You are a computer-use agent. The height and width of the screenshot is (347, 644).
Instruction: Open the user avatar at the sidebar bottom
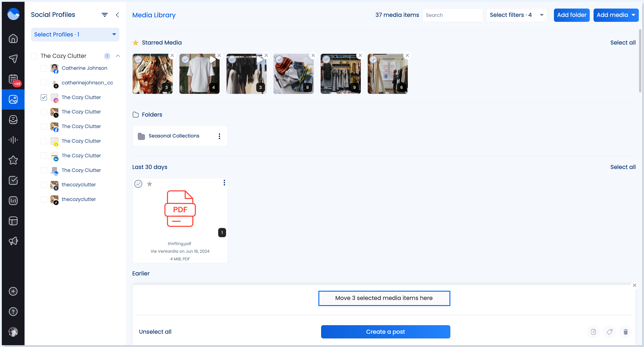(x=13, y=332)
